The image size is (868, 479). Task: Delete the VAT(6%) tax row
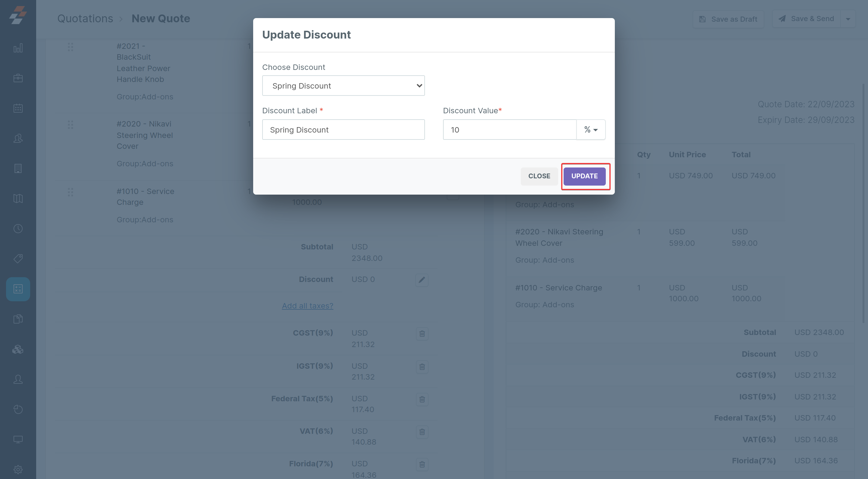[x=422, y=432]
